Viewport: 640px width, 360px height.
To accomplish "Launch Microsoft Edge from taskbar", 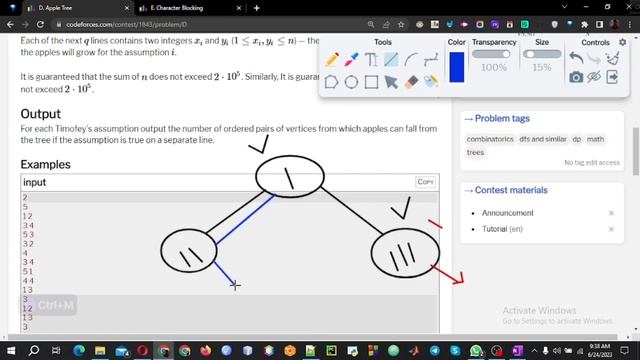I will coord(79,351).
